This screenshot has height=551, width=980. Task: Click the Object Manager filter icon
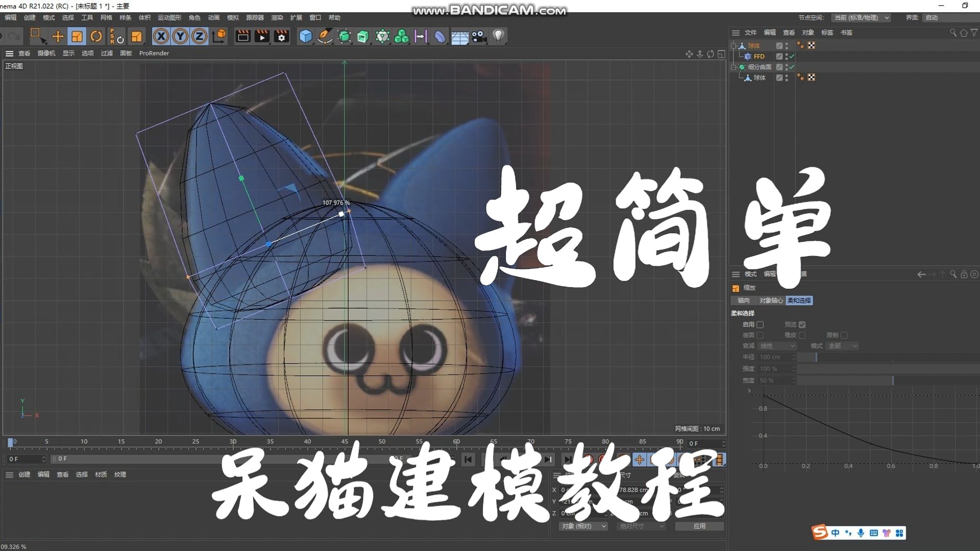[x=974, y=32]
